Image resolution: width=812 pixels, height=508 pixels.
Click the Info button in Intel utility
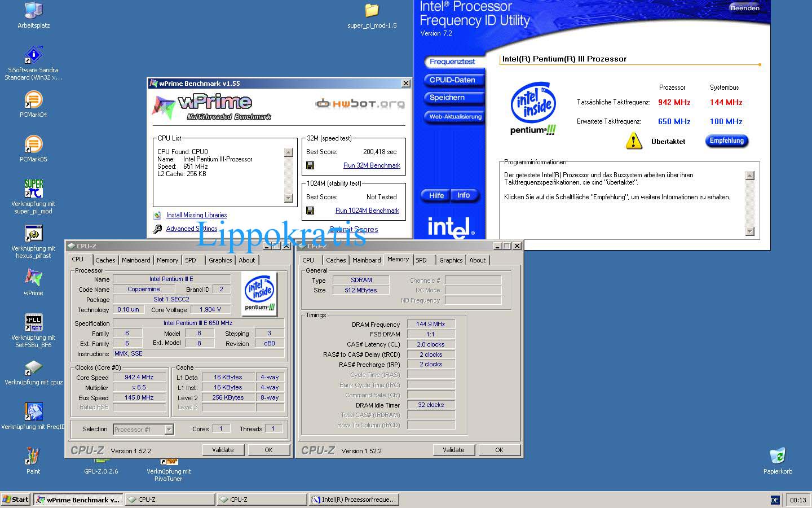click(465, 196)
